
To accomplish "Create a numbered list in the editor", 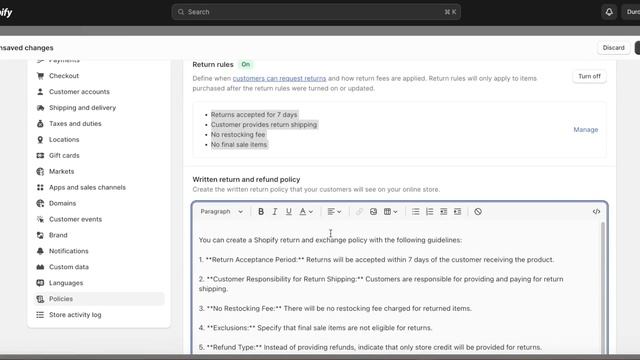I will coord(429,211).
